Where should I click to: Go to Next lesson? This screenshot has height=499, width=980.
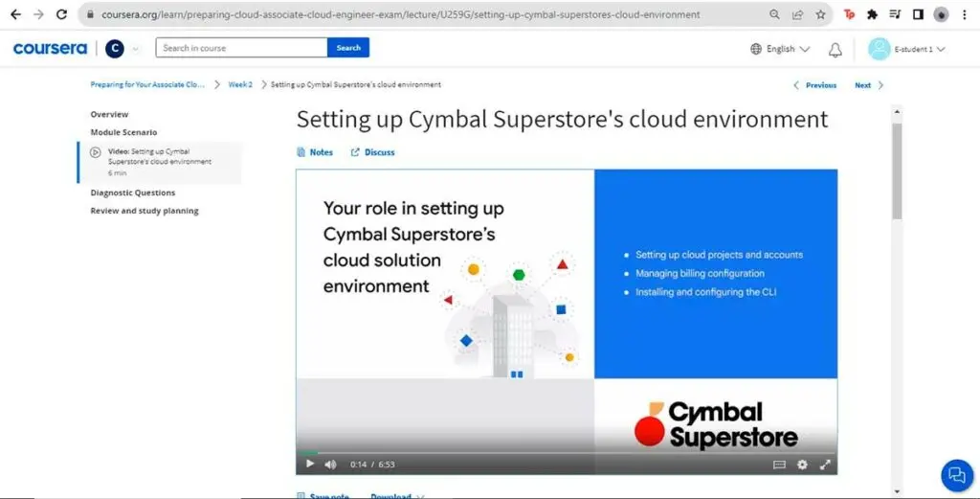(x=869, y=85)
